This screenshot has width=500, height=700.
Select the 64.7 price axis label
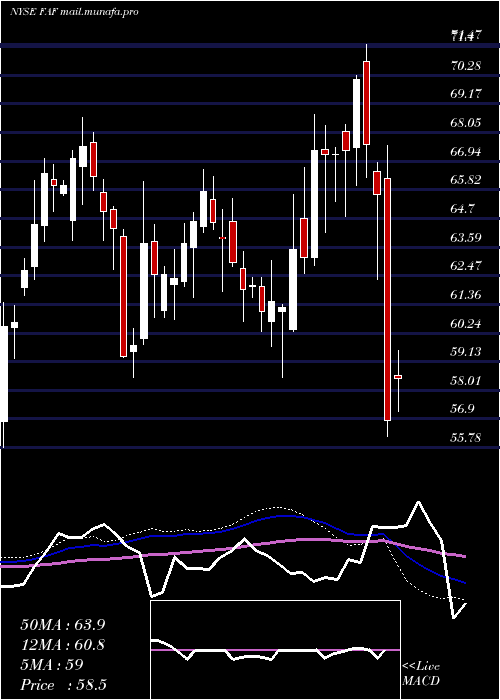tap(462, 209)
